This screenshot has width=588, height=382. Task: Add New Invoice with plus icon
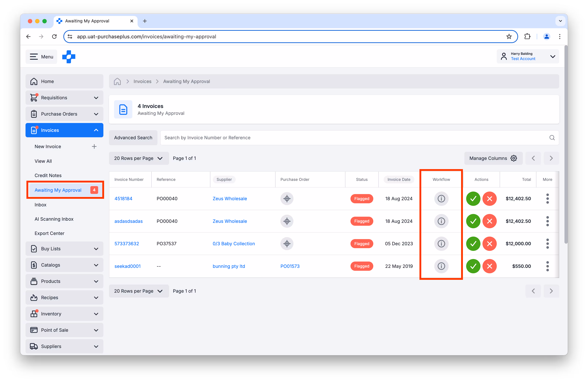pos(94,147)
